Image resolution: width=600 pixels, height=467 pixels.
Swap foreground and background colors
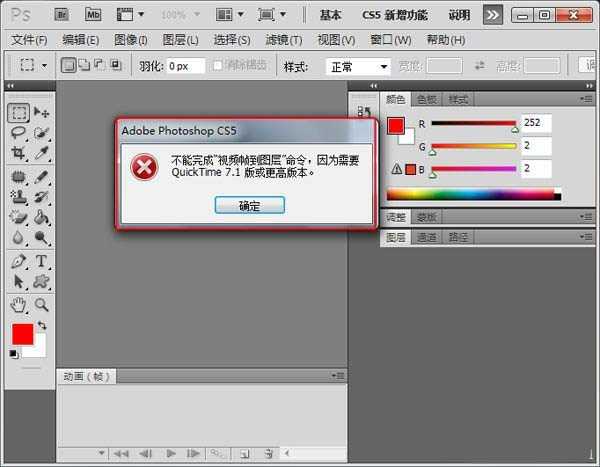[41, 326]
